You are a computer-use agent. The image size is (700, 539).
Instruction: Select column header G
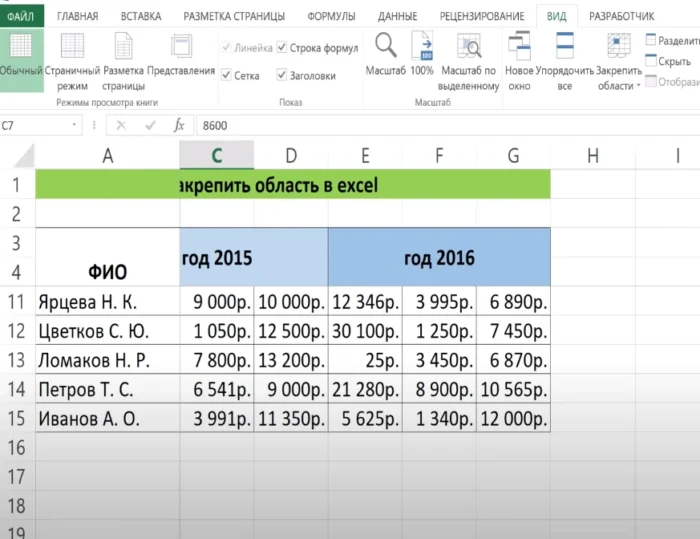513,155
